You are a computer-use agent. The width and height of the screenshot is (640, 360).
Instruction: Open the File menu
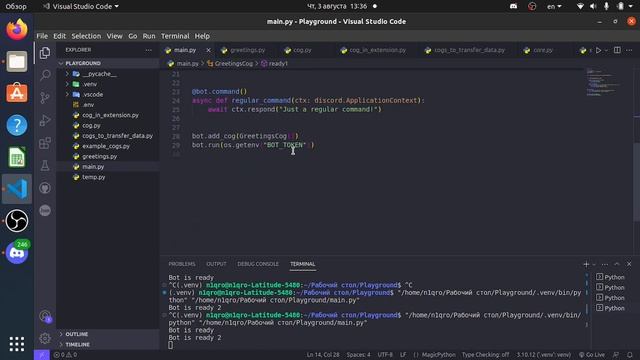click(42, 36)
